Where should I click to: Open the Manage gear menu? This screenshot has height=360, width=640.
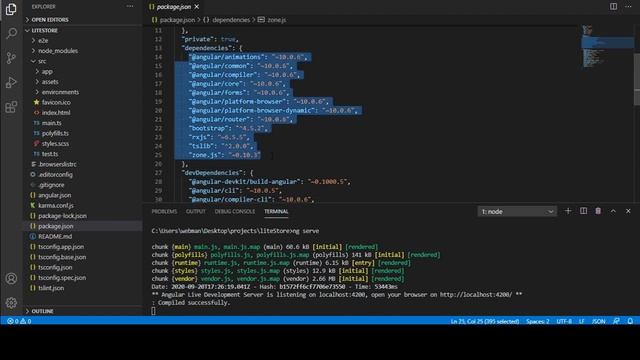(11, 302)
